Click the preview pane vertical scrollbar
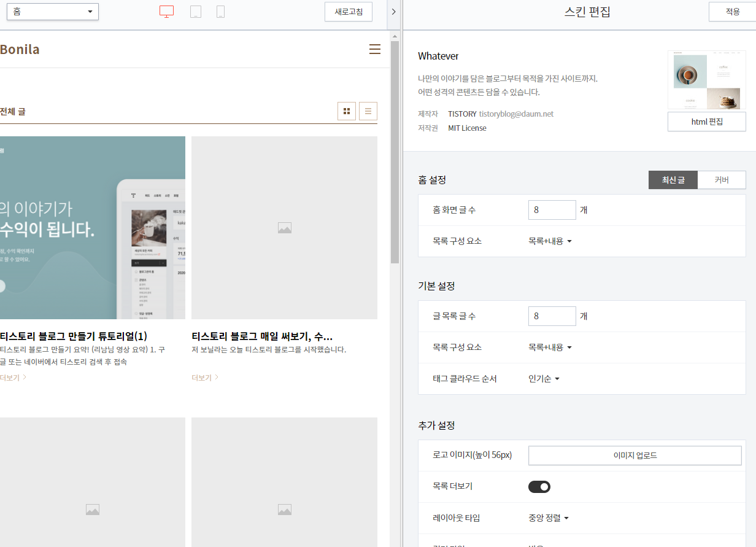This screenshot has width=756, height=547. click(395, 152)
